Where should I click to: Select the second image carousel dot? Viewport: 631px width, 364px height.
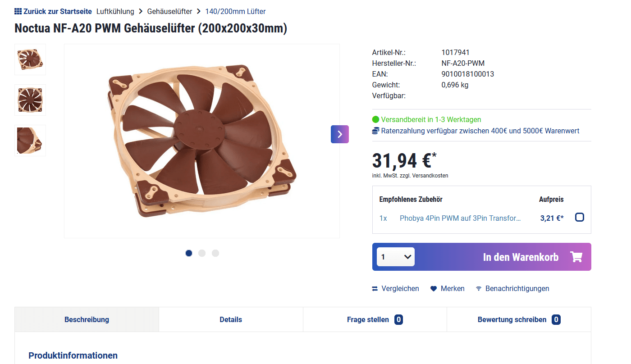point(202,253)
